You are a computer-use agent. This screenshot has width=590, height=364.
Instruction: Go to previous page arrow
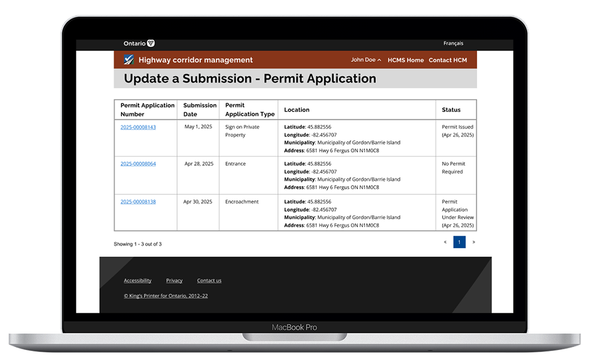click(445, 242)
